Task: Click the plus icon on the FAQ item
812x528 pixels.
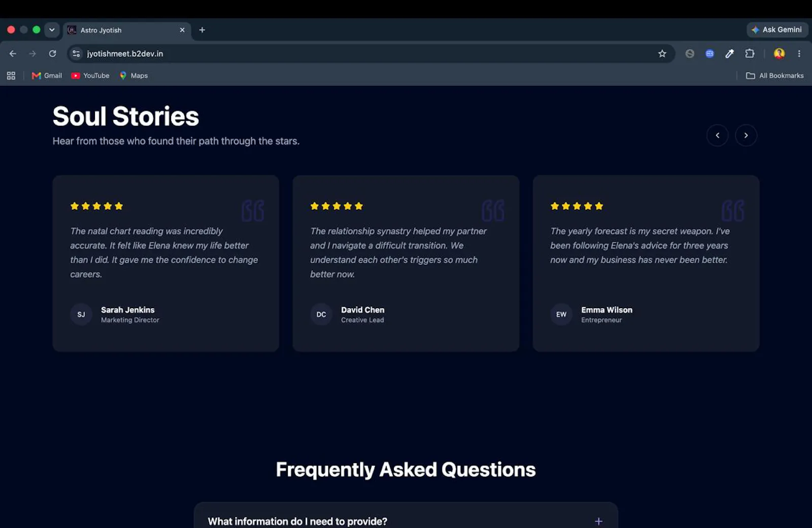Action: pos(599,521)
